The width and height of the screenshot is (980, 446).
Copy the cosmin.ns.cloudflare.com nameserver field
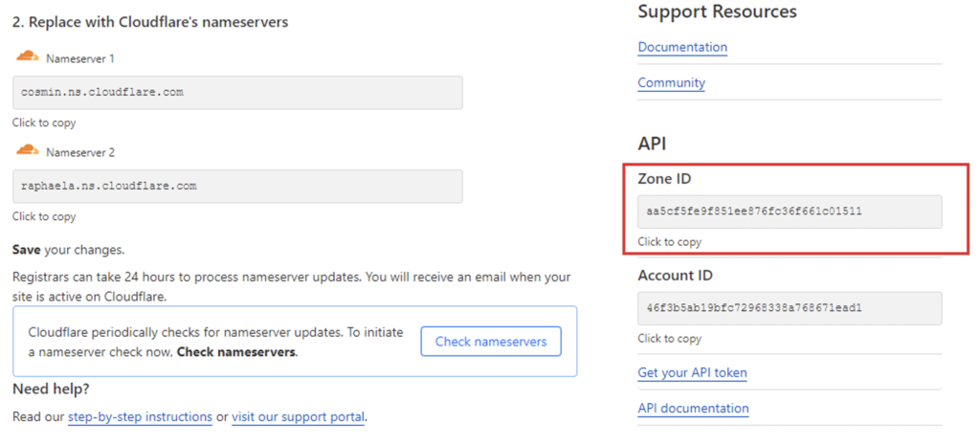(237, 93)
